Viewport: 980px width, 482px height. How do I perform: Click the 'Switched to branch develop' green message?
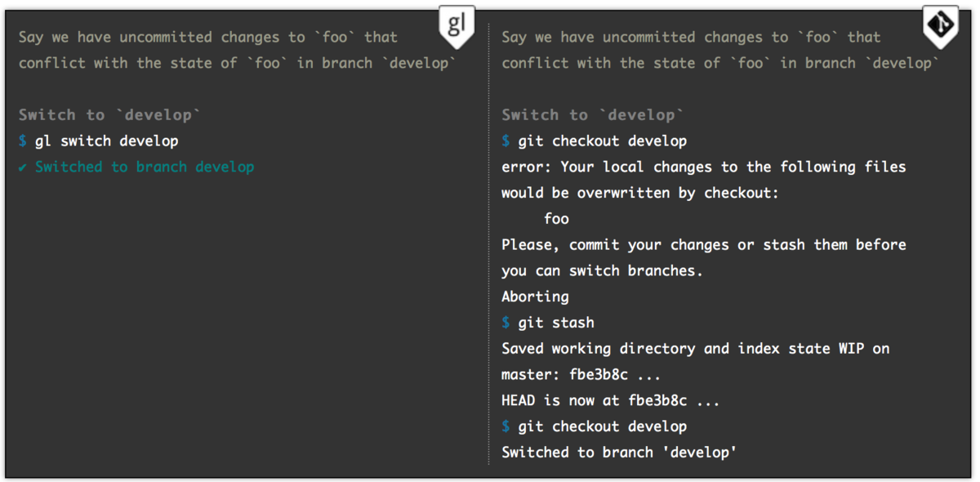point(145,167)
